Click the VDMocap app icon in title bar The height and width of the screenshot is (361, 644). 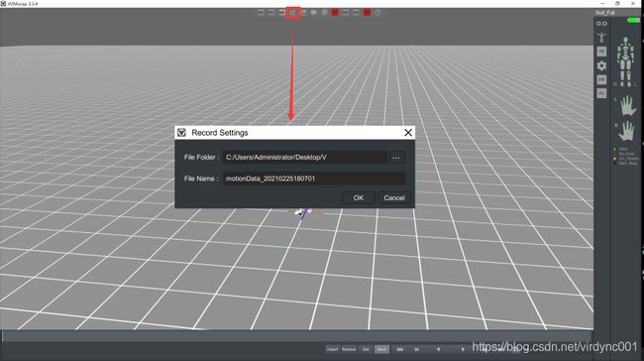3,3
